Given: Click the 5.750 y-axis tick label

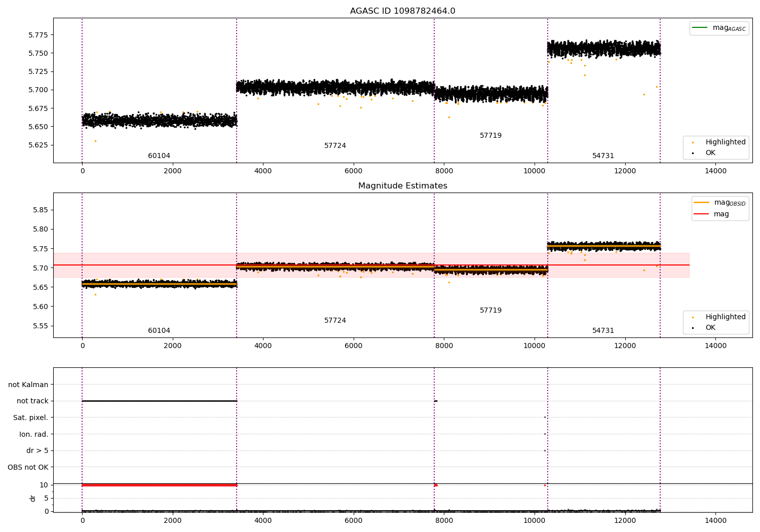Looking at the screenshot, I should coord(38,53).
